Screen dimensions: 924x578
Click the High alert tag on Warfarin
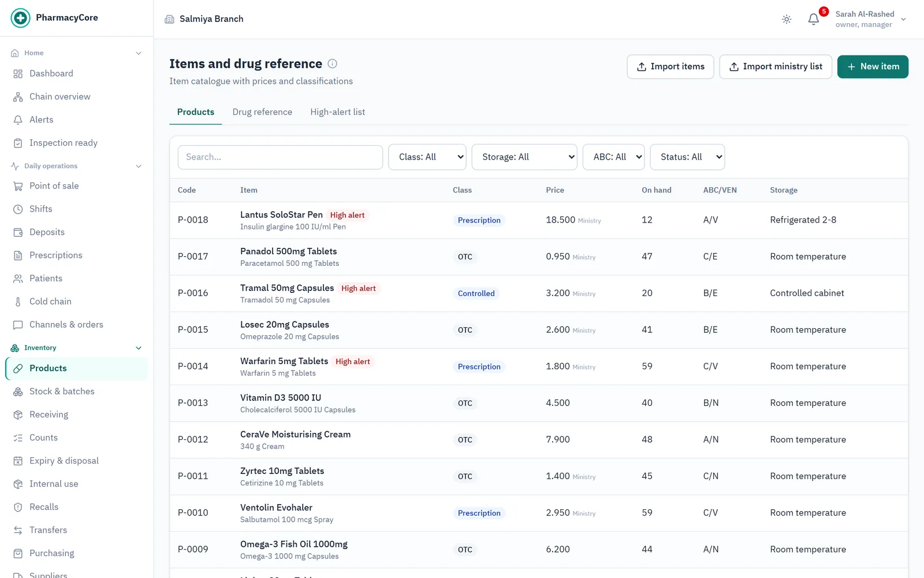(x=353, y=362)
